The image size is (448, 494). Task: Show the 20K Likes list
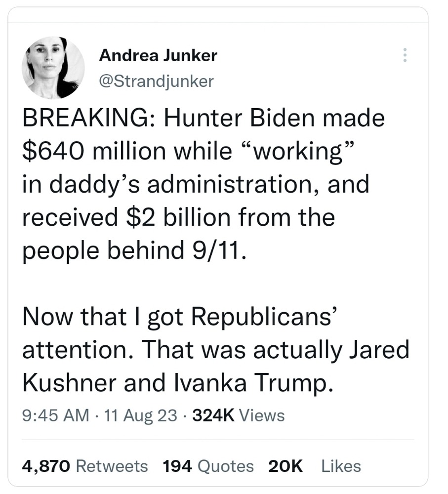click(314, 466)
